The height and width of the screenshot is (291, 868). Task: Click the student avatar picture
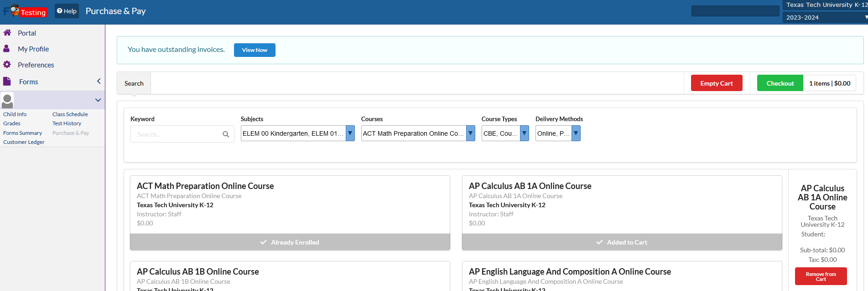coord(7,100)
